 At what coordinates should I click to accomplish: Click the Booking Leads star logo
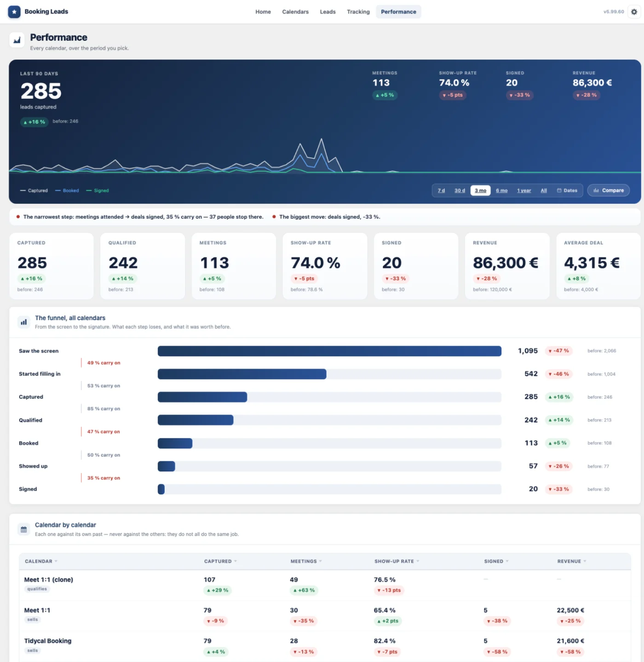[14, 12]
